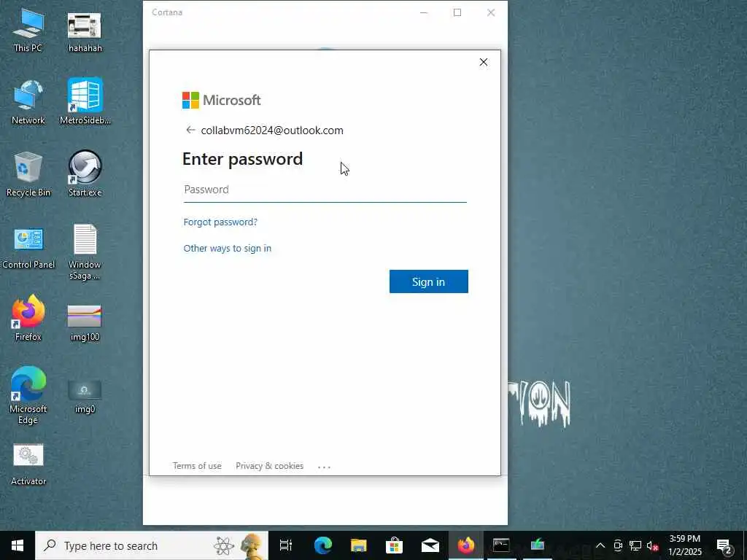
Task: Choose Other ways to sign in
Action: click(x=228, y=248)
